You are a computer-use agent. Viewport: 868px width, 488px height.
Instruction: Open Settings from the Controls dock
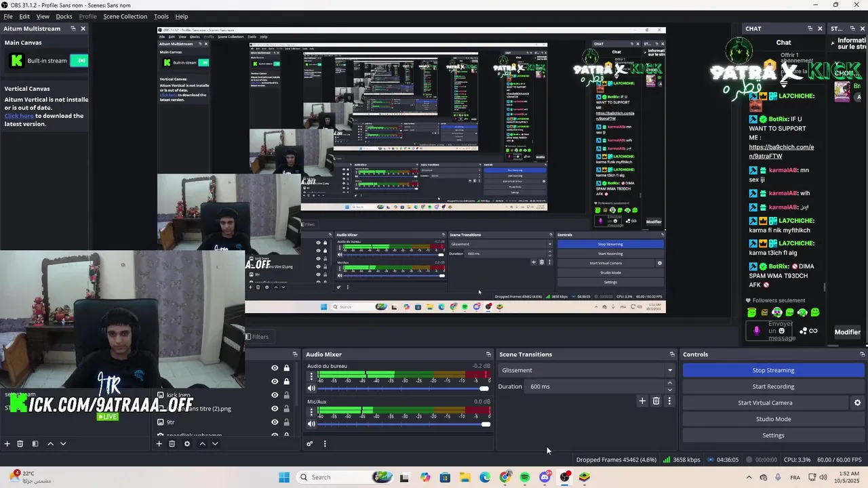[x=773, y=435]
